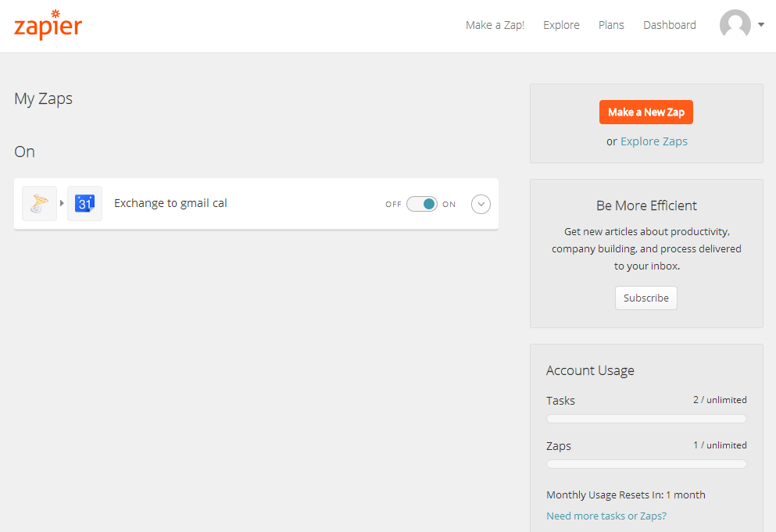
Task: Click the Zapier logo
Action: (x=48, y=24)
